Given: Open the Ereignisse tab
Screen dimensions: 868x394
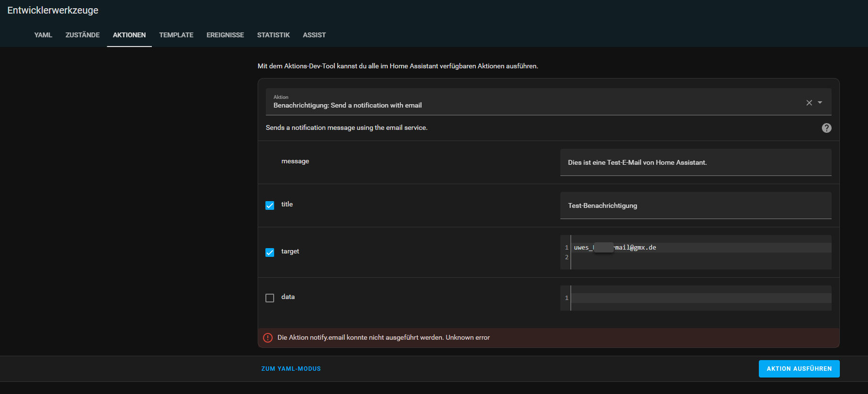Looking at the screenshot, I should pos(225,35).
